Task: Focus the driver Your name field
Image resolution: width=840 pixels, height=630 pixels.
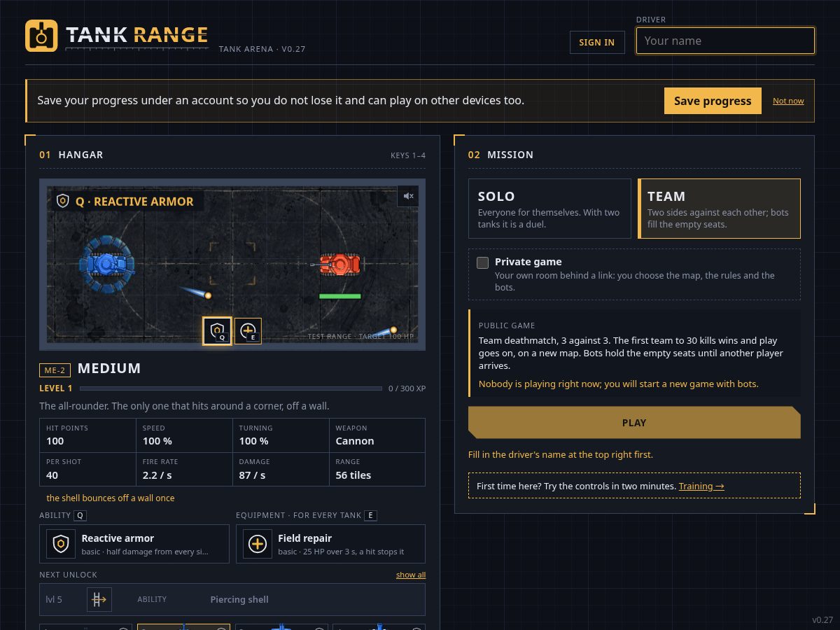Action: click(725, 41)
